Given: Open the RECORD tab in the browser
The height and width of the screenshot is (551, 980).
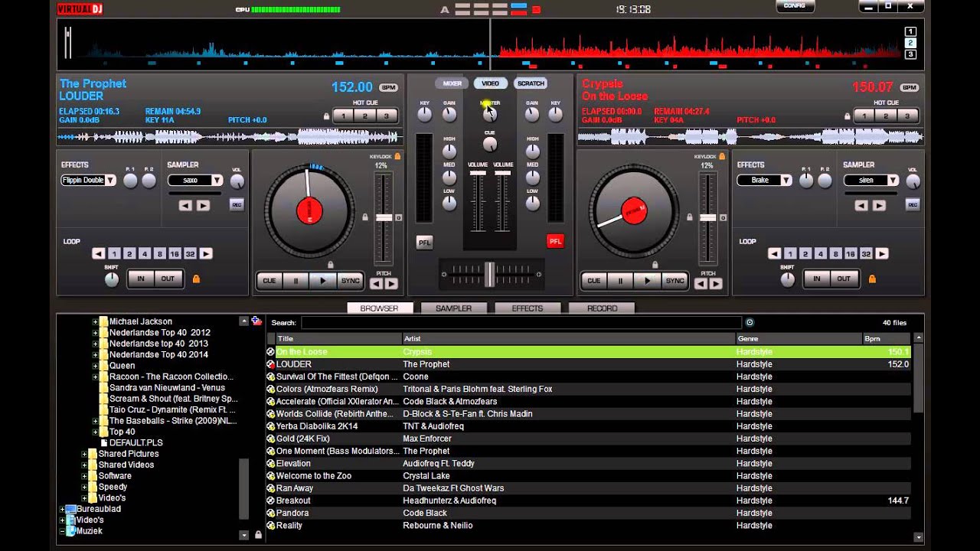Looking at the screenshot, I should point(602,308).
